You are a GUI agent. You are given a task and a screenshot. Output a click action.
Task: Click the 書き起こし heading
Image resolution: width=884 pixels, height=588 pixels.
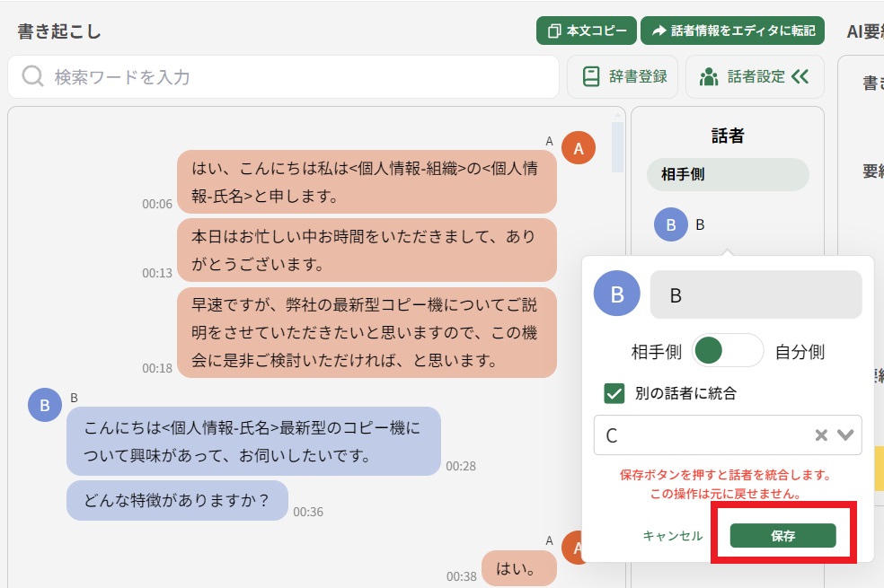tap(59, 31)
